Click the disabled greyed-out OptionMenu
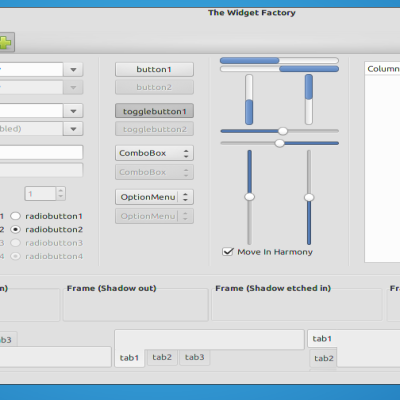 [x=154, y=216]
